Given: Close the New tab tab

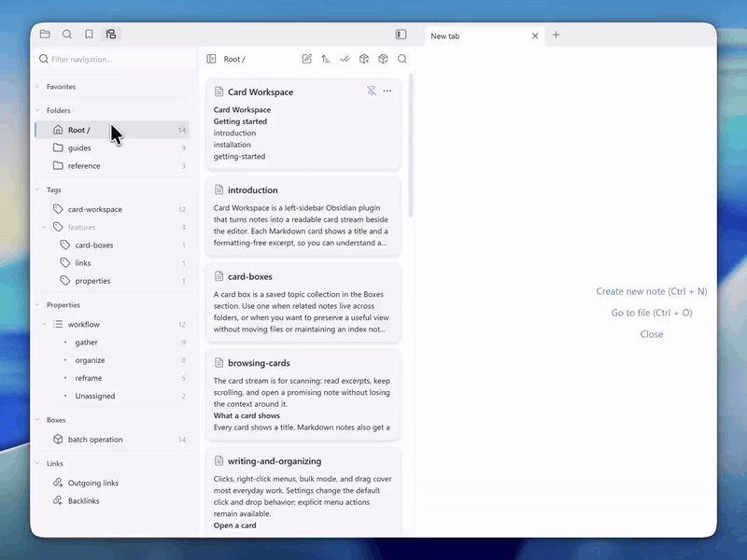Looking at the screenshot, I should tap(535, 36).
